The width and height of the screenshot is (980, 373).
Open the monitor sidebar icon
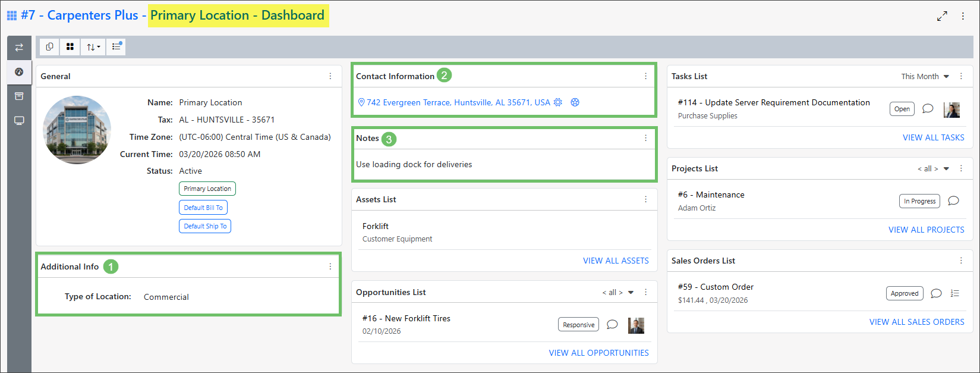19,120
